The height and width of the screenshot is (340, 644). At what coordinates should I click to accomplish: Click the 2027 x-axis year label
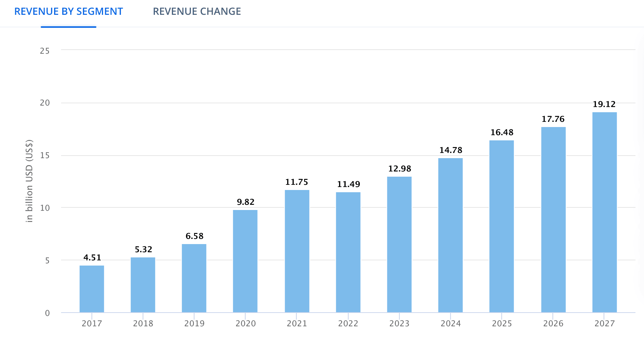click(604, 324)
